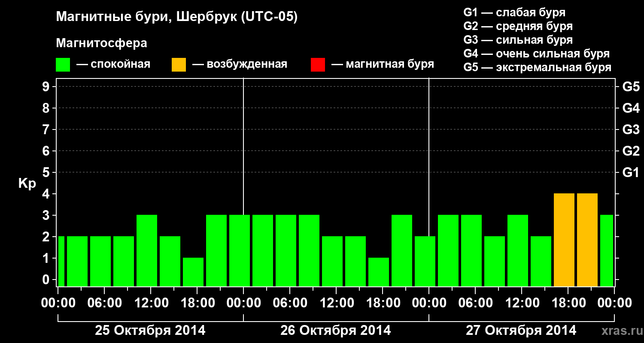Select the Kp 3 bar crossing midnight into 26 October
644x343 pixels.
pyautogui.click(x=240, y=250)
